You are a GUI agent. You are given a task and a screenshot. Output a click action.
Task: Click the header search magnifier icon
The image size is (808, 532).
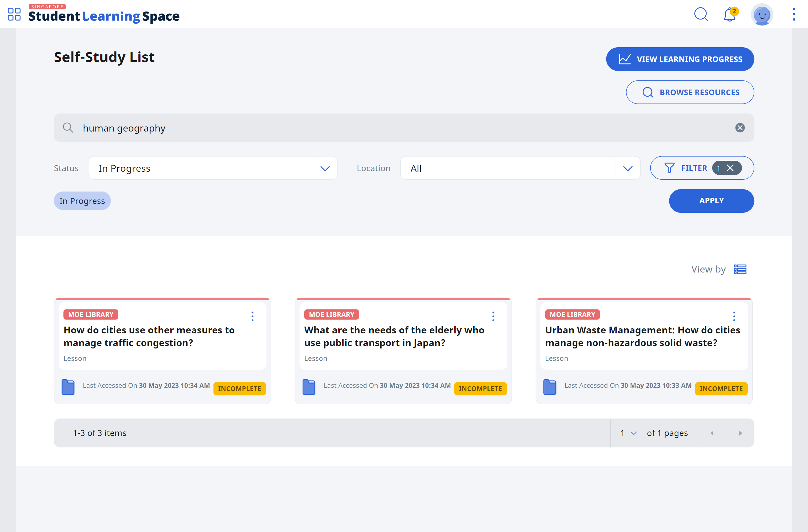point(701,14)
